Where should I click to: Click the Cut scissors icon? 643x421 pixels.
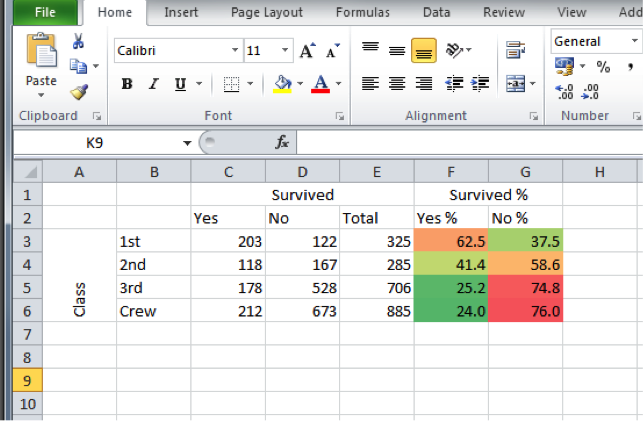pos(79,42)
